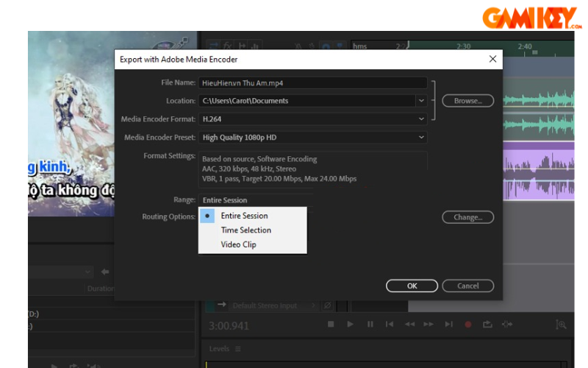This screenshot has width=588, height=368.
Task: Open the Media Encoder Preset dropdown
Action: 312,138
